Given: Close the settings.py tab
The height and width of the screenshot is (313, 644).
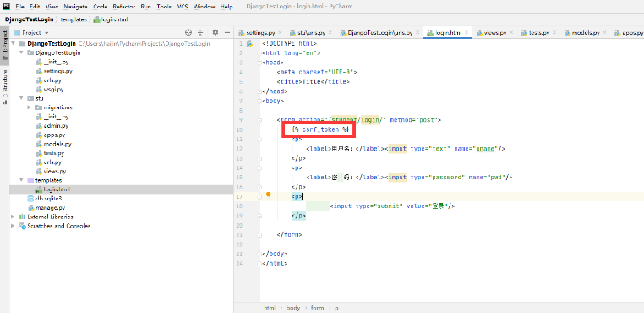Looking at the screenshot, I should coord(280,33).
